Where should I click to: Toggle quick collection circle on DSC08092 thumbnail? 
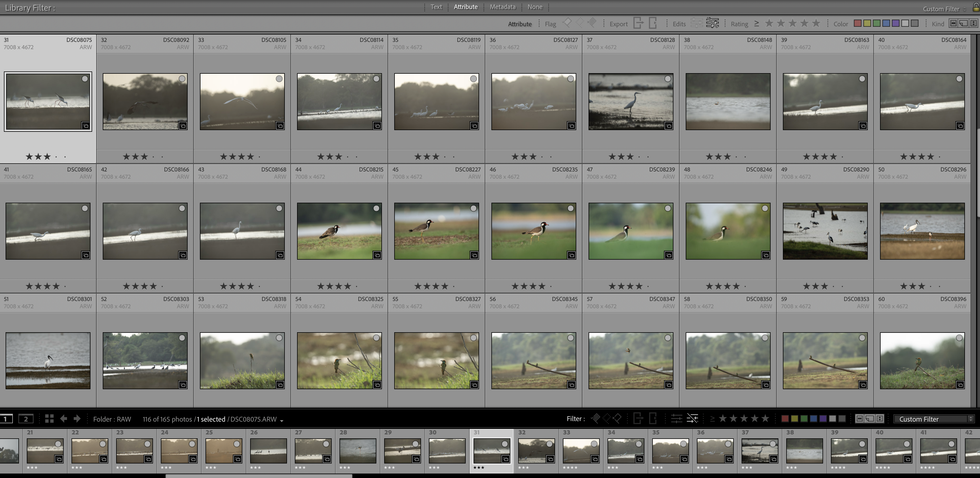[182, 79]
